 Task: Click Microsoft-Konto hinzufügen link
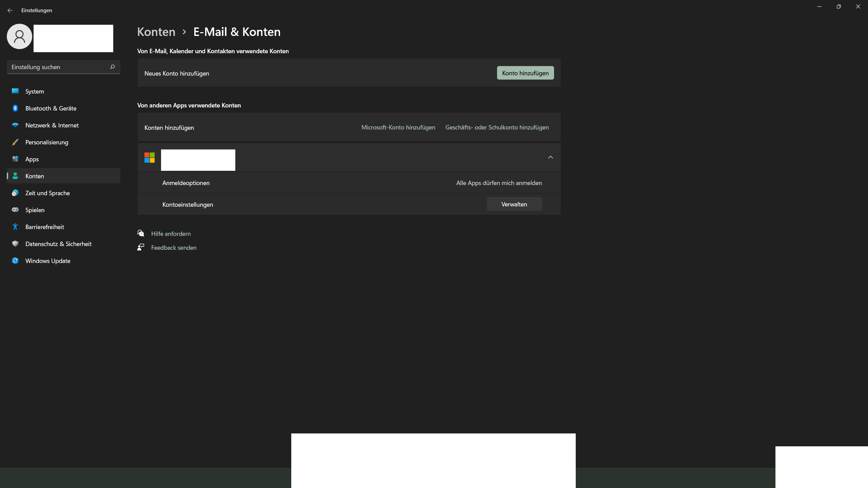tap(398, 127)
